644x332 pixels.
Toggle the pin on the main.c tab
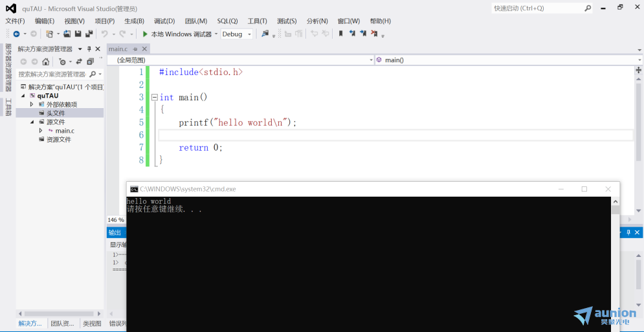click(135, 49)
